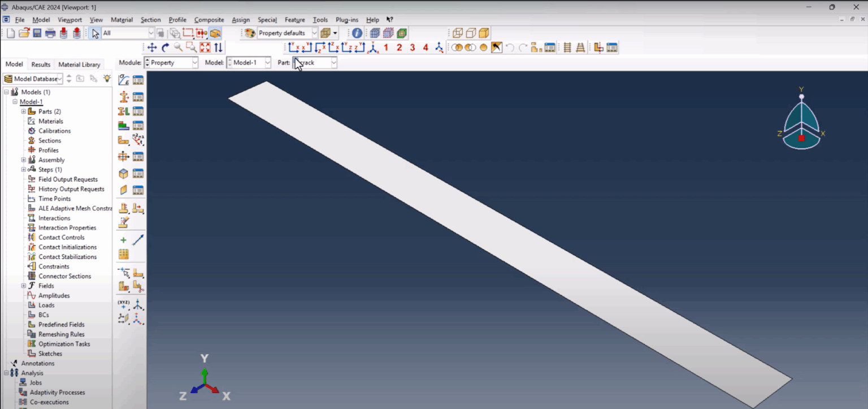Click the Save Model Database icon
Screen dimensions: 868x409
(x=36, y=33)
